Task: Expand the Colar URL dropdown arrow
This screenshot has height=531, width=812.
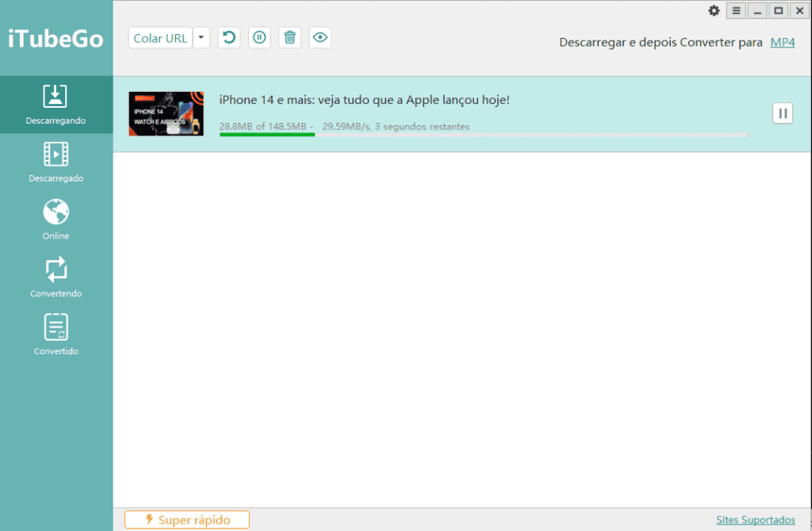Action: point(201,38)
